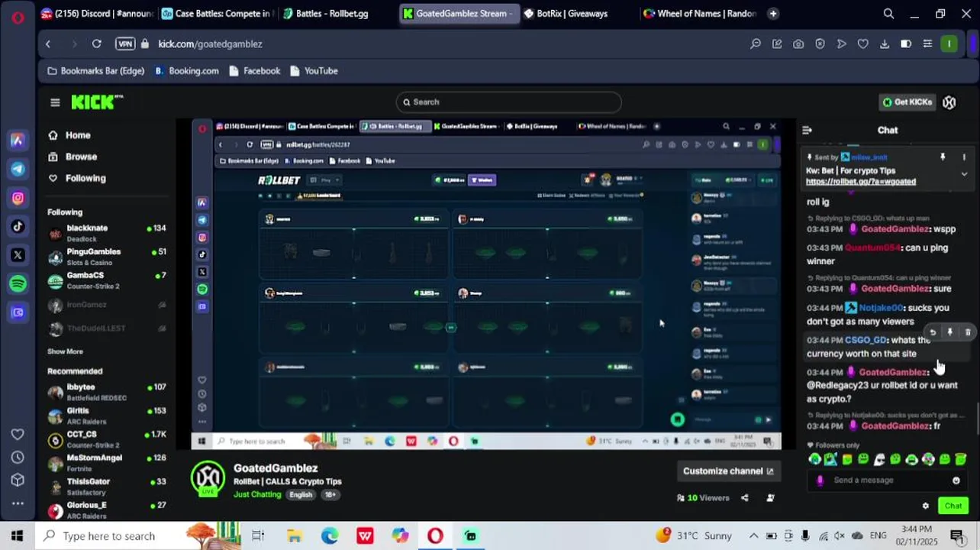Screen dimensions: 980x550
Task: Click the green Chat send button
Action: click(x=953, y=506)
